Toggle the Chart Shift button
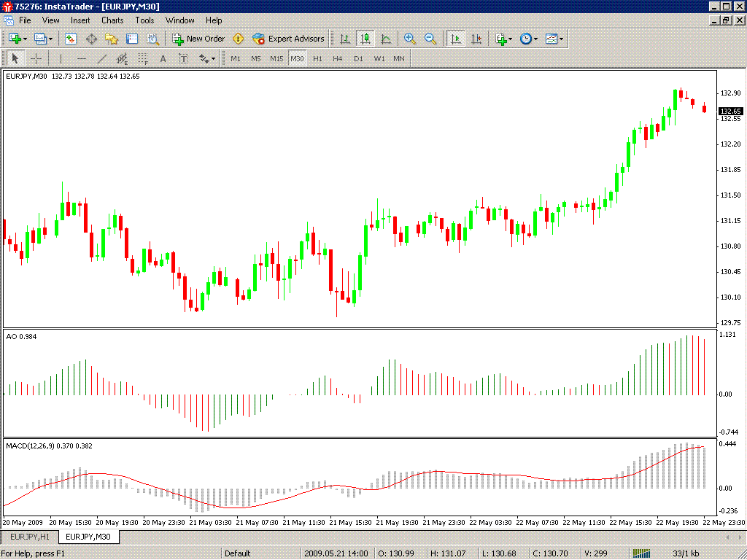The image size is (747, 560). 476,39
